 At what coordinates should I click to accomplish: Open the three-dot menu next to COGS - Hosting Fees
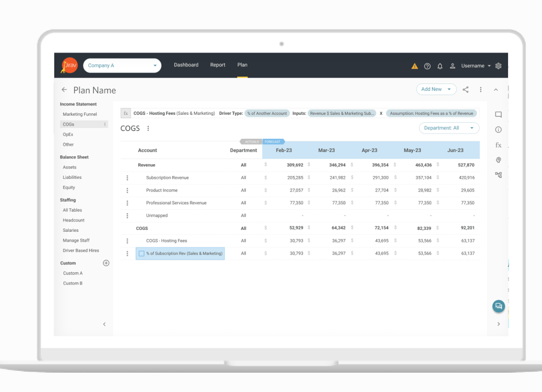point(127,241)
